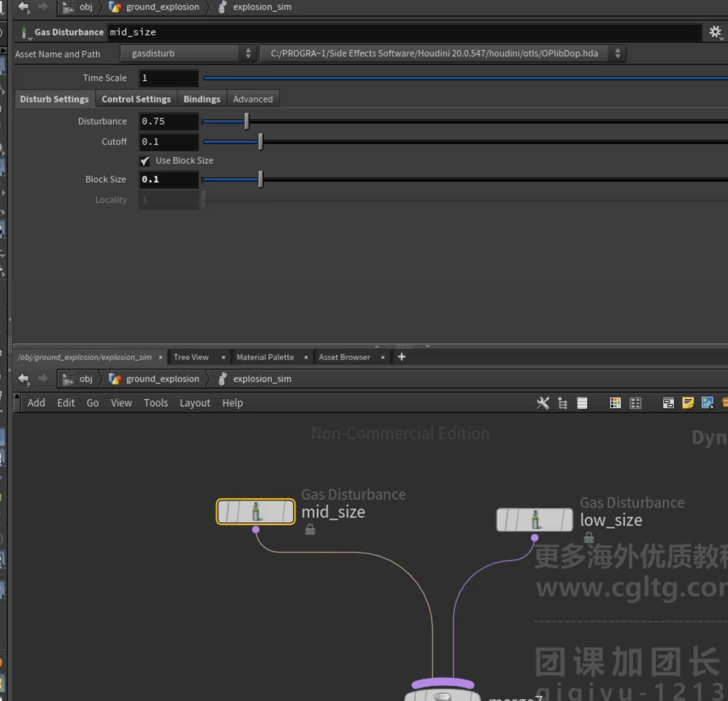The image size is (728, 701).
Task: Go back in network editor path
Action: (x=24, y=379)
